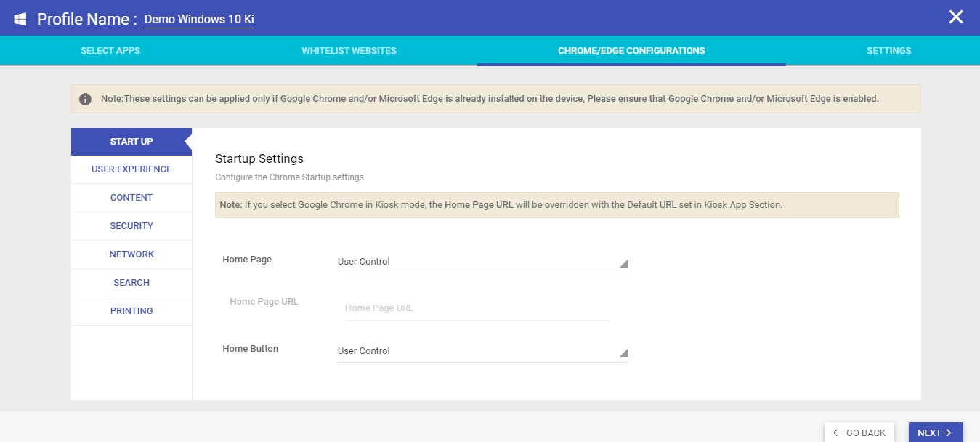Click the Home Page label

(247, 260)
